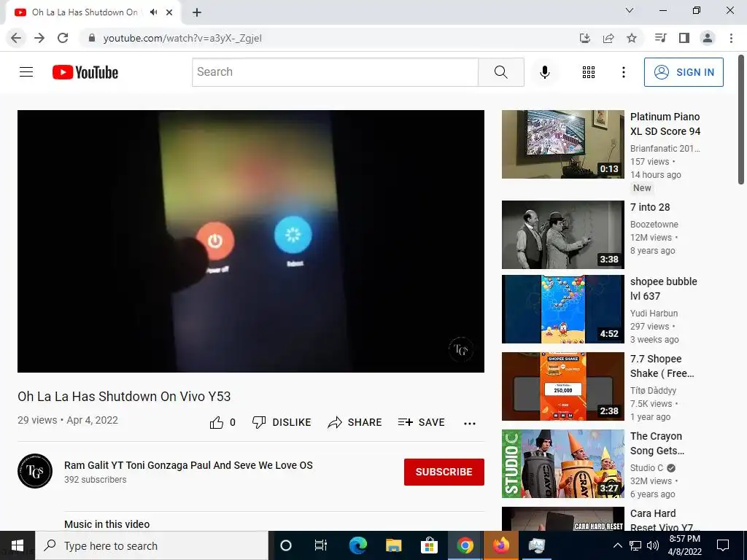Open the shopee bubble lvl 637 thumbnail
This screenshot has height=560, width=747.
pyautogui.click(x=562, y=309)
